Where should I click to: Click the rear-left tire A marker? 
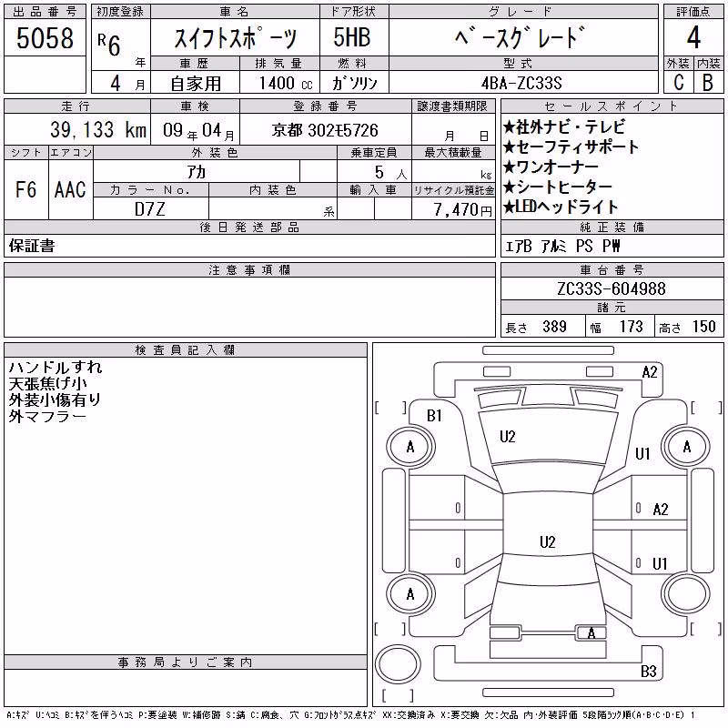tap(410, 595)
